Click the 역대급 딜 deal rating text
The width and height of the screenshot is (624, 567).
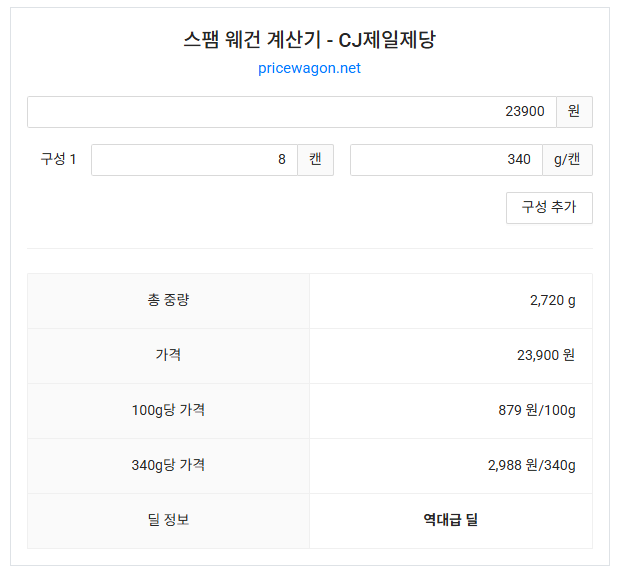[450, 520]
